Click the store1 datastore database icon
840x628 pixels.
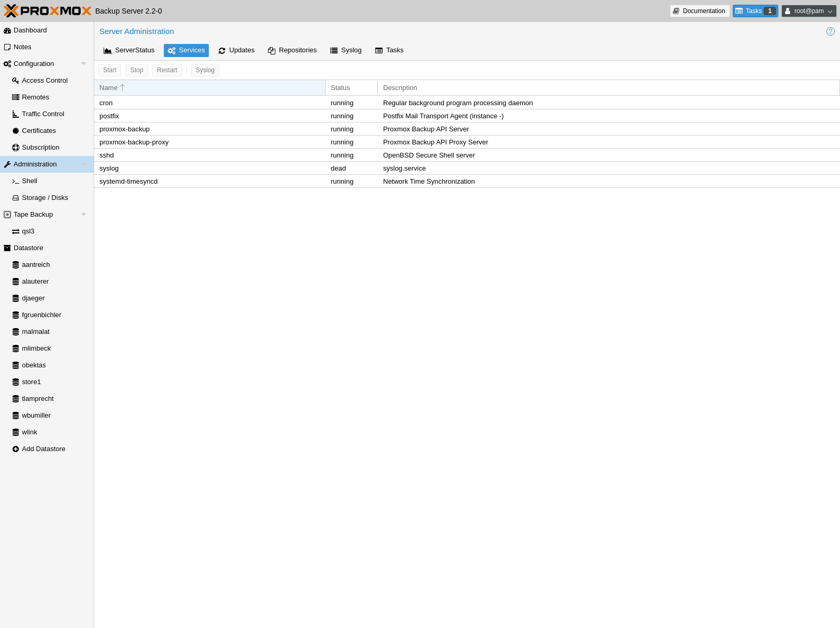click(16, 382)
